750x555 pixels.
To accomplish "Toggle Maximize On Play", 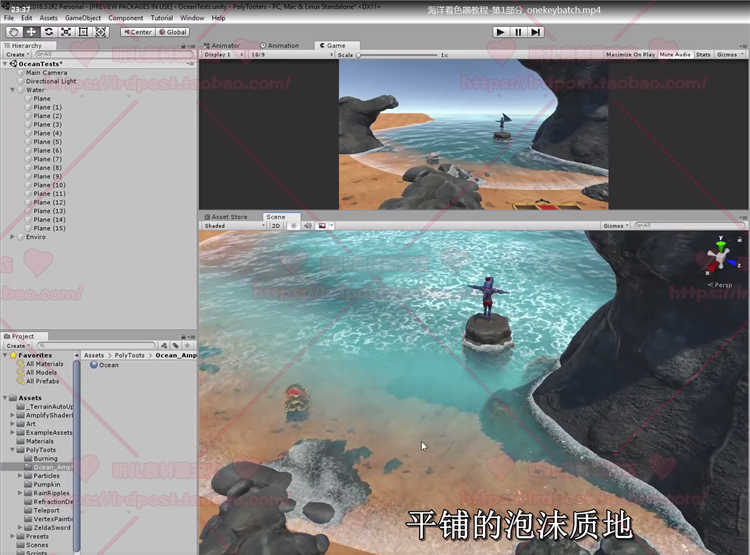I will coord(630,55).
